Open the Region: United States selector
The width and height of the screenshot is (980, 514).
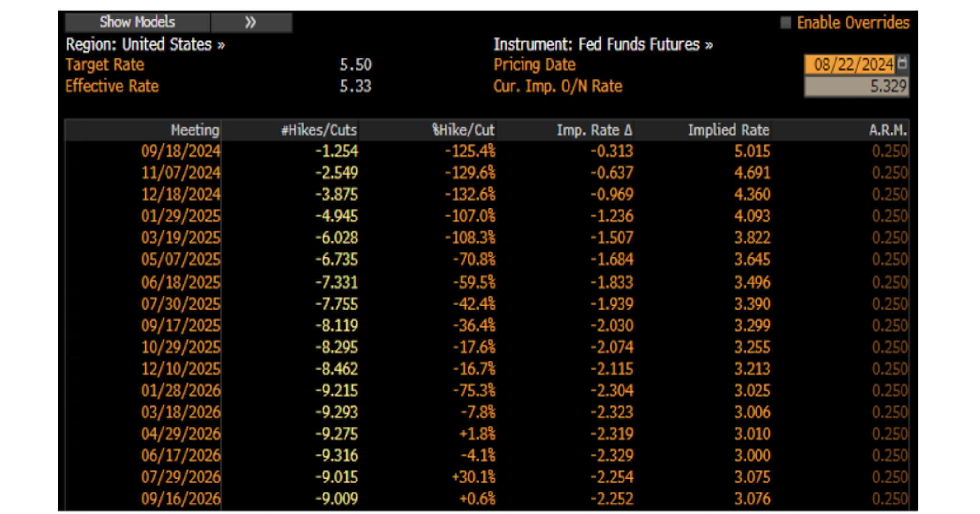[x=145, y=44]
